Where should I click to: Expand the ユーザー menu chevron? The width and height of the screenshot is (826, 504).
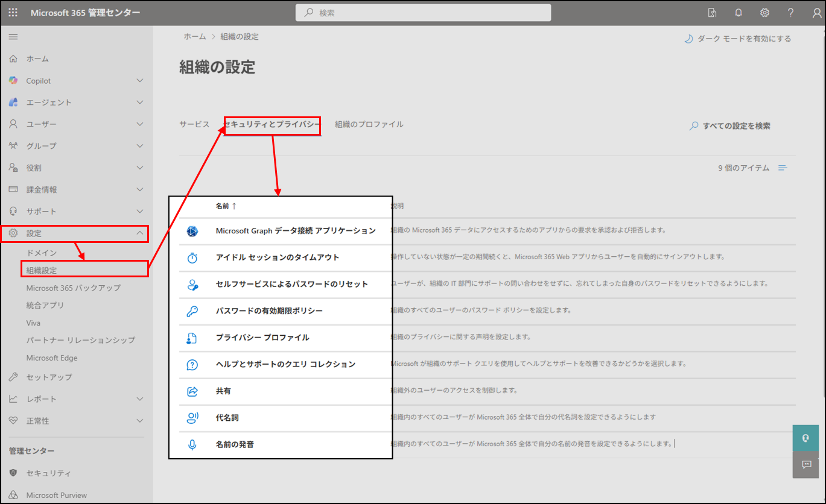pos(140,124)
